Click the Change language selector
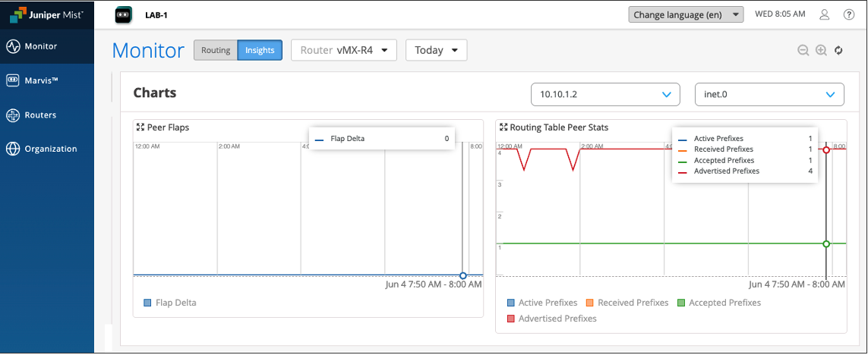Viewport: 868px width, 355px height. 686,14
